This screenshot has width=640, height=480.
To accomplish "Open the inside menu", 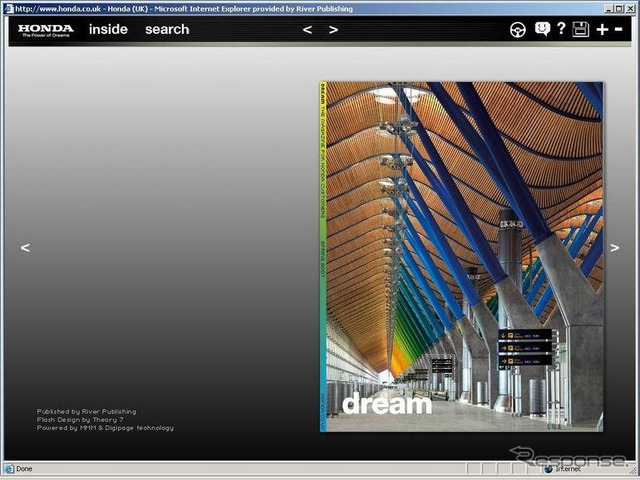I will (108, 29).
